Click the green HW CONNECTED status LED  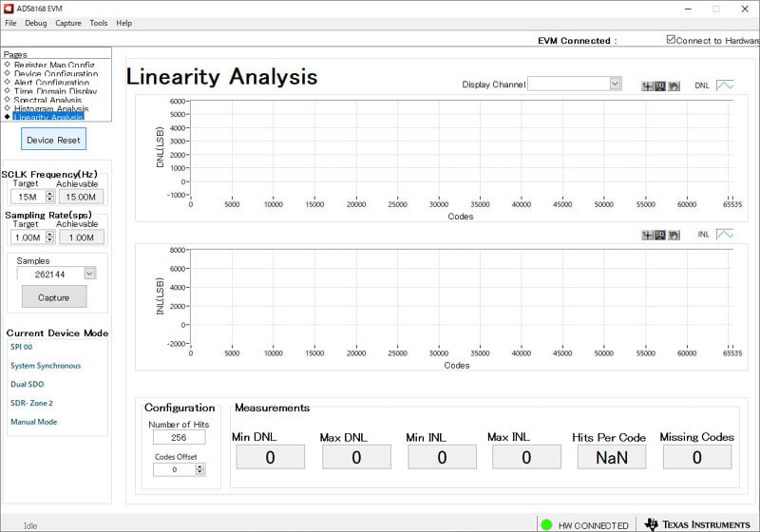click(x=546, y=524)
